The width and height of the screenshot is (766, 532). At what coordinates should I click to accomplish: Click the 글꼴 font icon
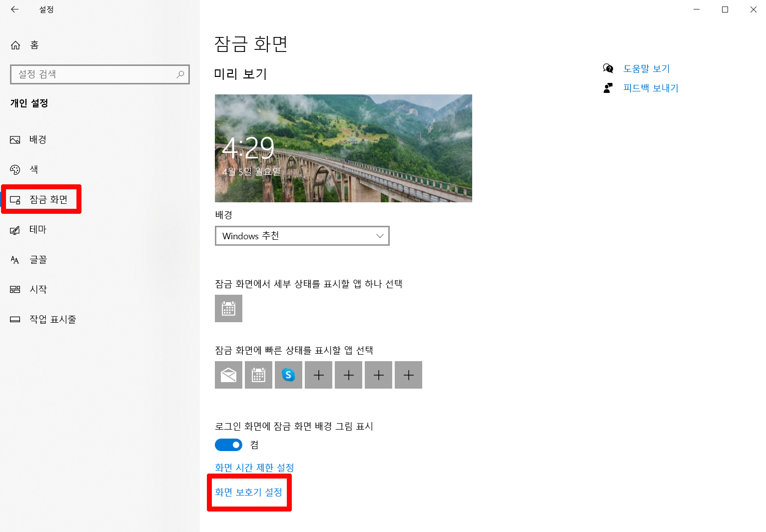tap(15, 260)
